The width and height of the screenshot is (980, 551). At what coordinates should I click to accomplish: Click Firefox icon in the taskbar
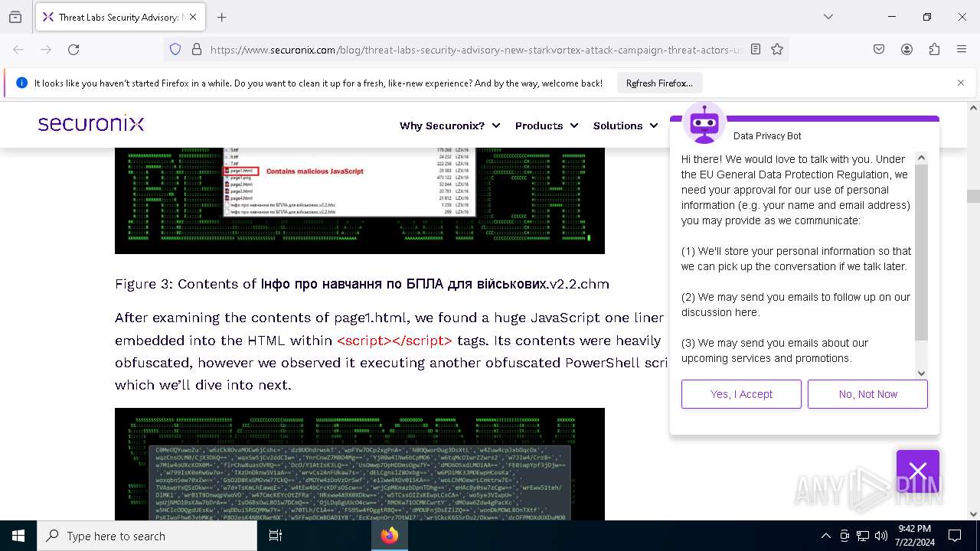pos(390,536)
